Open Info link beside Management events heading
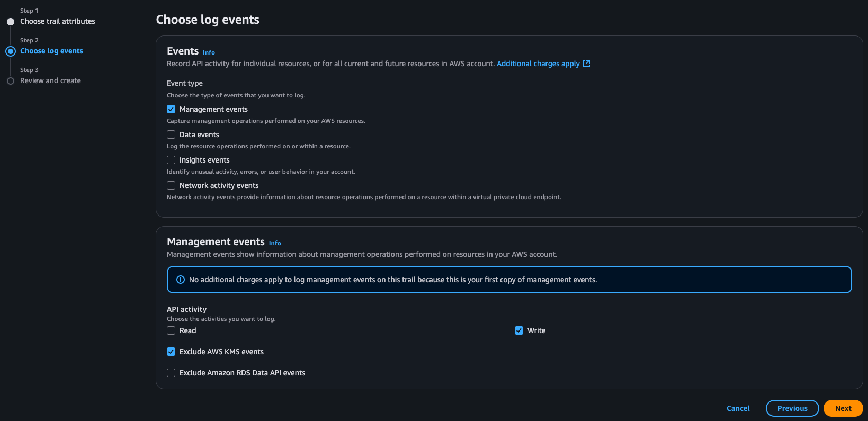 (275, 243)
